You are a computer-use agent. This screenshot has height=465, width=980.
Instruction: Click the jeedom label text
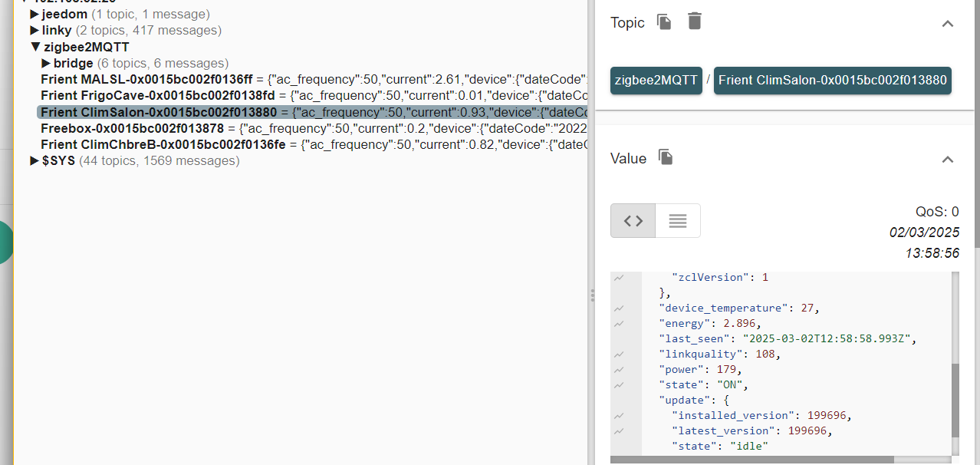(64, 14)
